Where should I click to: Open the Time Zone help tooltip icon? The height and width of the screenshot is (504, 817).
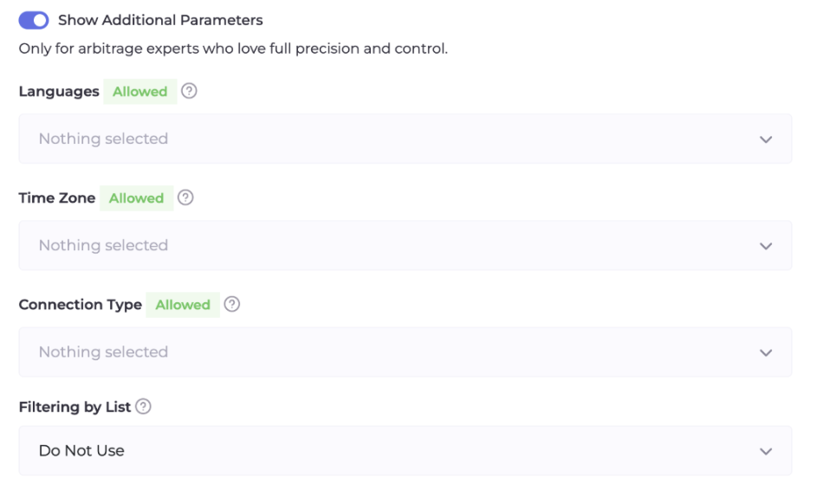coord(185,197)
